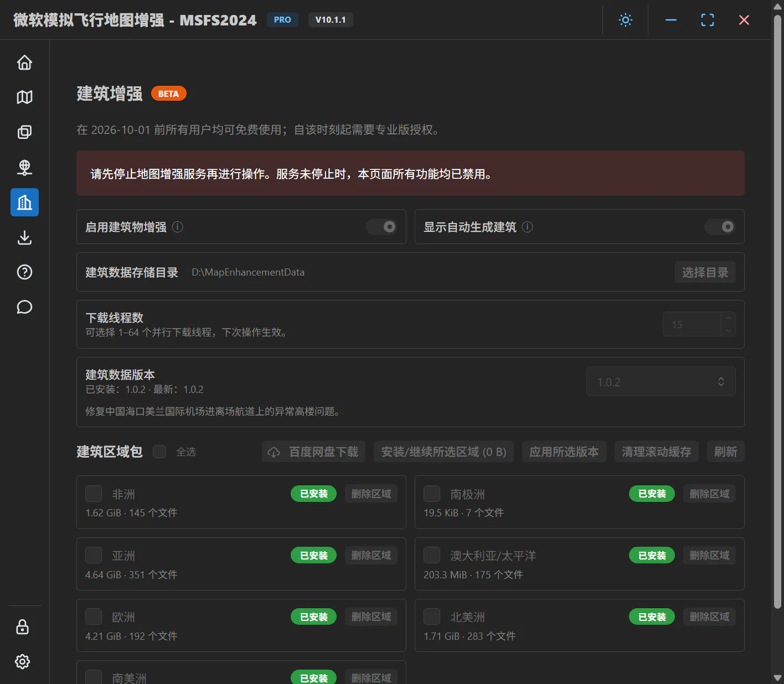Delete the 南极洲 region with 删除区域
This screenshot has height=684, width=784.
(x=709, y=494)
